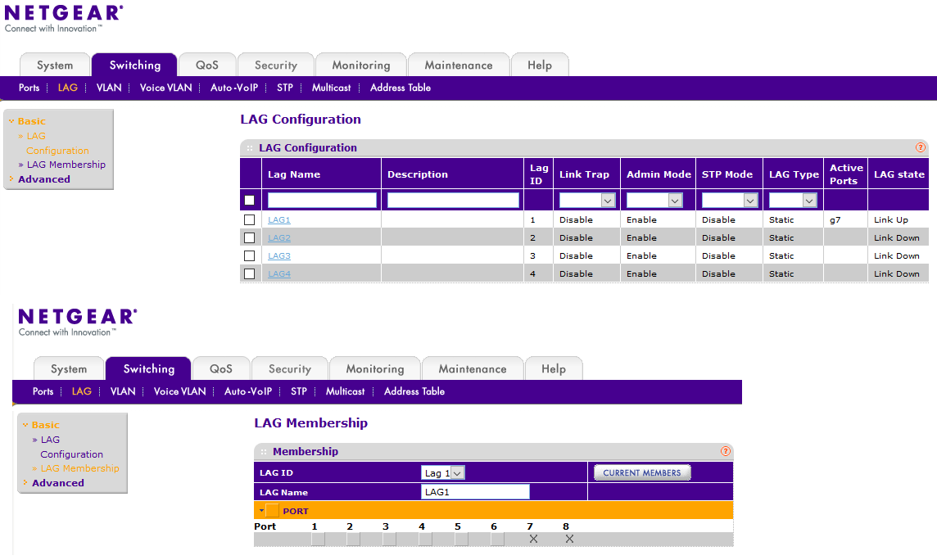The width and height of the screenshot is (937, 560).
Task: Check the LAG1 row checkbox
Action: [x=249, y=220]
